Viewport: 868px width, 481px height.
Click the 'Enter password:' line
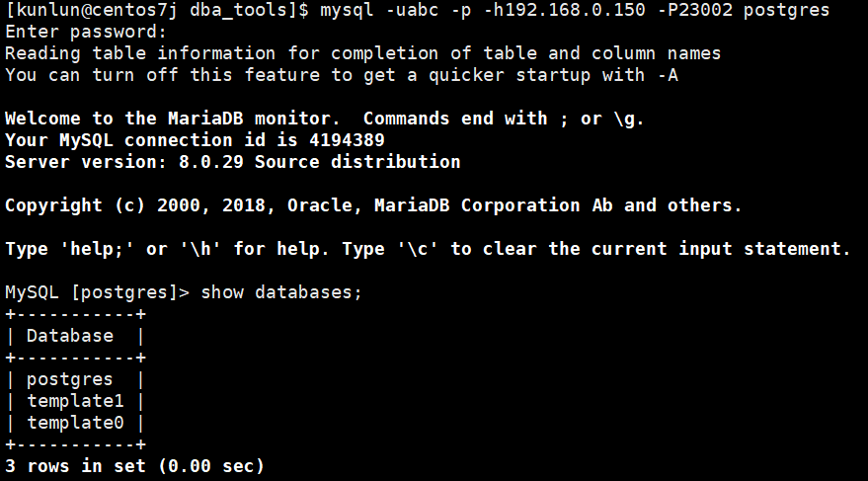click(x=86, y=33)
